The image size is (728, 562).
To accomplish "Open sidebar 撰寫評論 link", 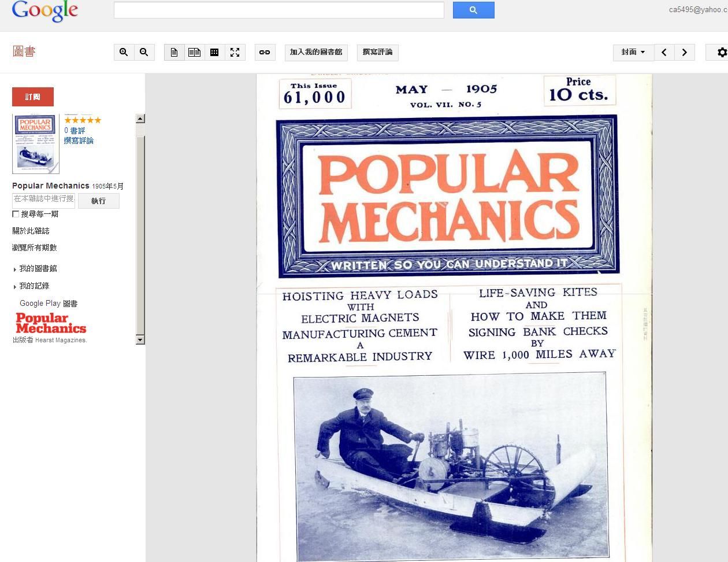I will [x=79, y=140].
